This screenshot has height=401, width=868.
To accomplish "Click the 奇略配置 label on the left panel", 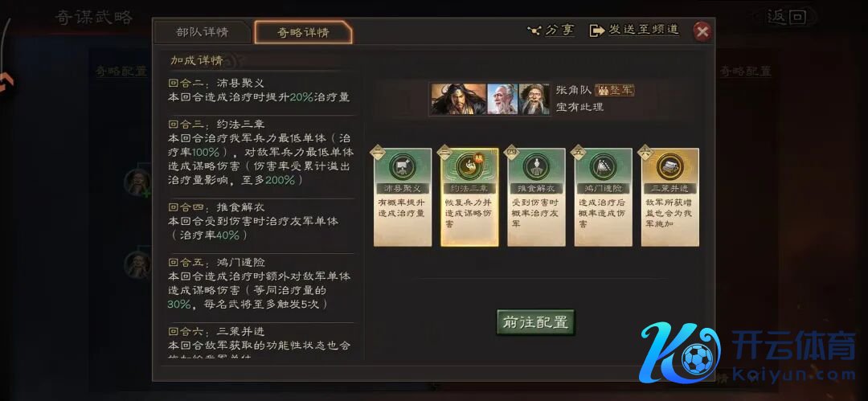I will (121, 71).
